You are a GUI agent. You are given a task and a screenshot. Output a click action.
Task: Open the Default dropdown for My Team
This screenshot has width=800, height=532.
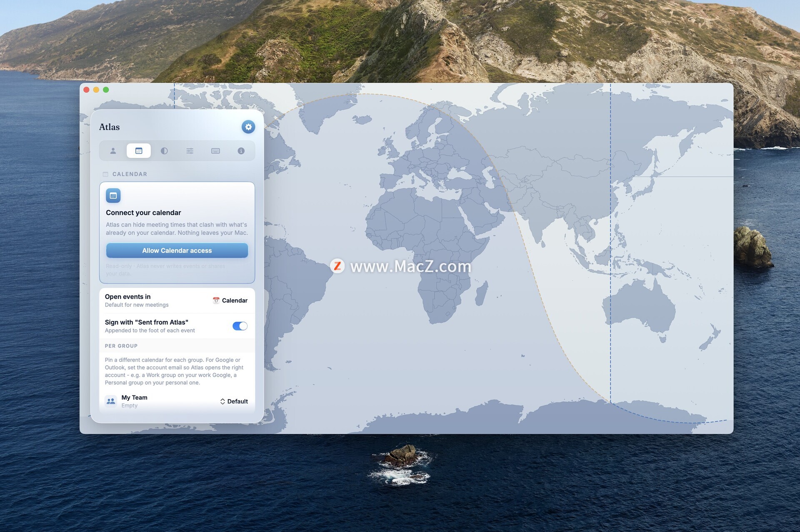coord(234,401)
